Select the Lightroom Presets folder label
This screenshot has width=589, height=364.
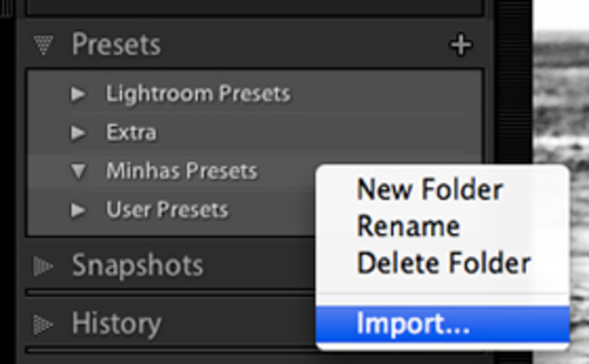(198, 94)
